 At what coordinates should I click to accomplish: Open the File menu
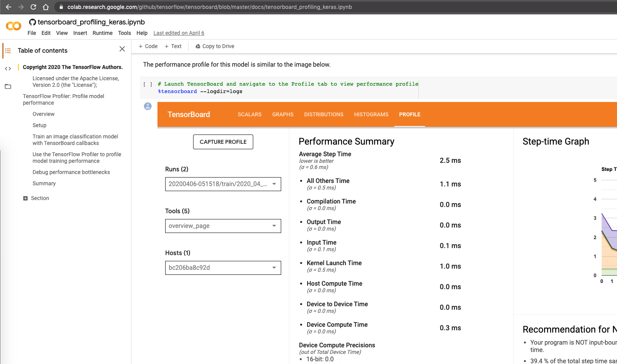(x=32, y=33)
